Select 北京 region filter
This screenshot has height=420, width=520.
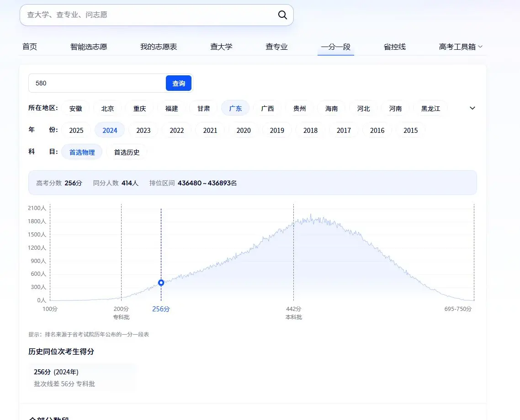tap(107, 109)
